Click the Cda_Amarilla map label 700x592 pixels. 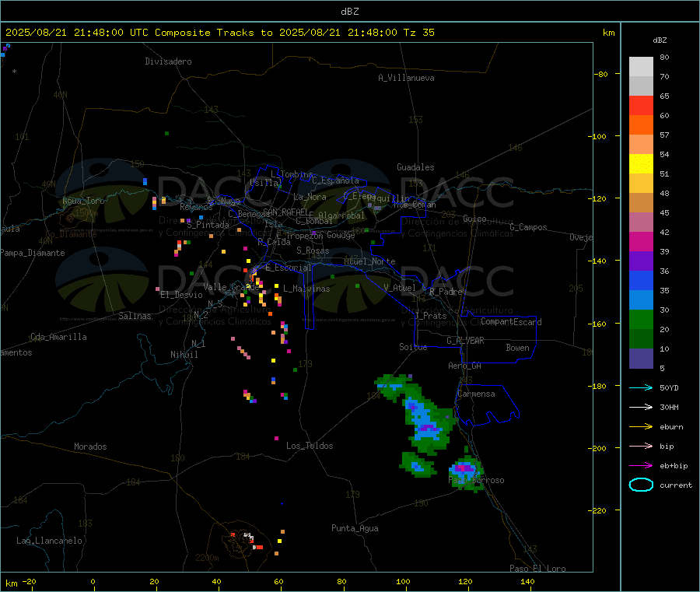(58, 337)
